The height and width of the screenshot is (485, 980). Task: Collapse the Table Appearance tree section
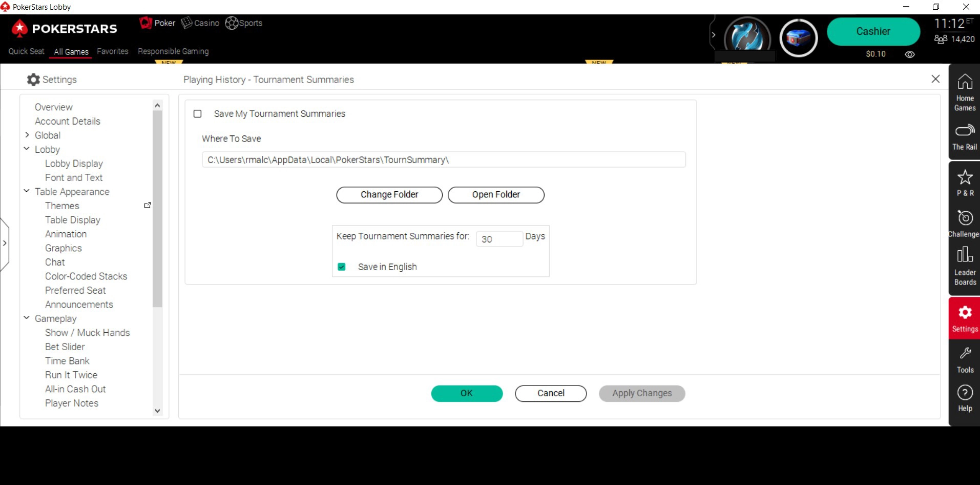(27, 191)
